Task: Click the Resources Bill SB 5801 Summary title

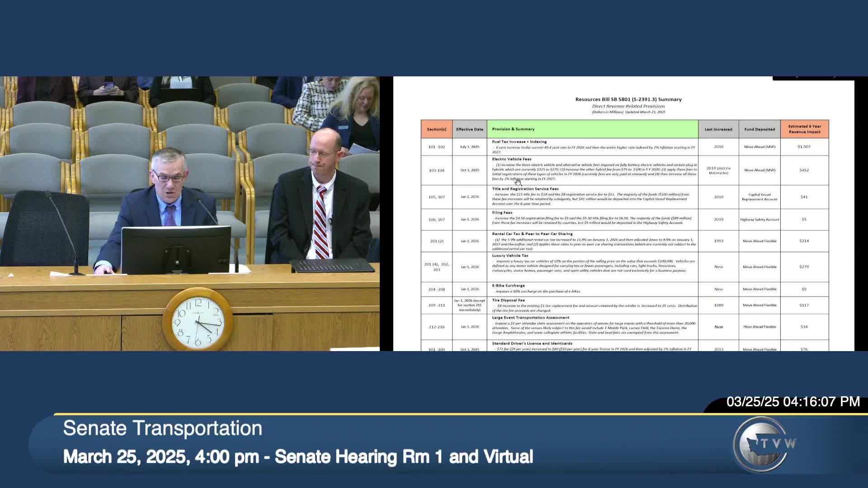Action: tap(628, 99)
